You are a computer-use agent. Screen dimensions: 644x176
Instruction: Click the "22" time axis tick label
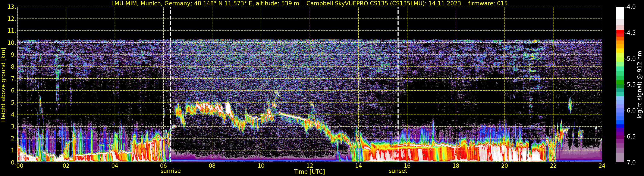(553, 166)
